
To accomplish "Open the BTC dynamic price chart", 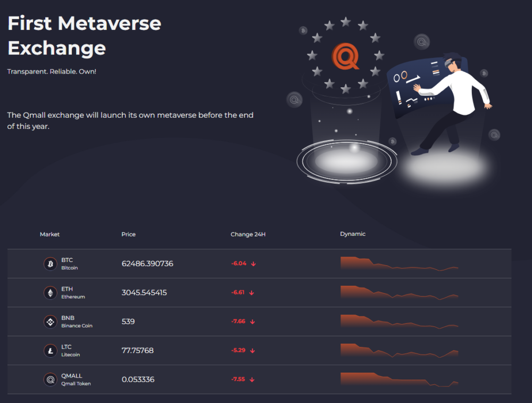I will [400, 264].
